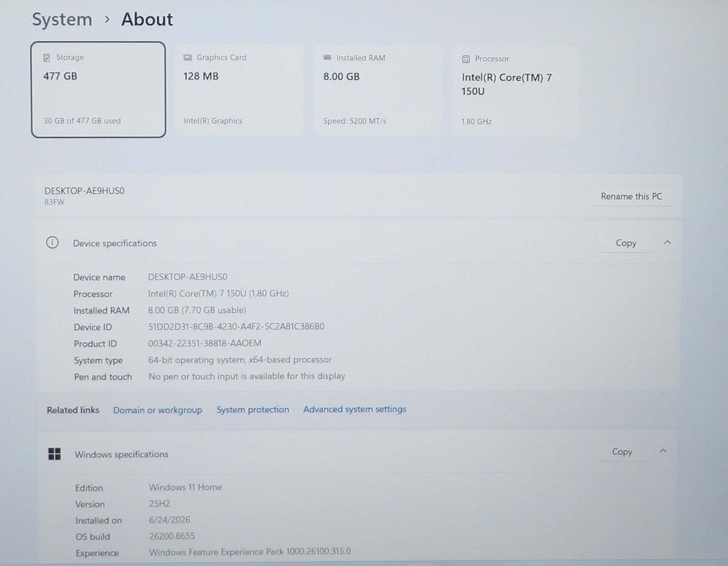The image size is (728, 566).
Task: Select the OS build 26200.8655 value
Action: click(172, 536)
